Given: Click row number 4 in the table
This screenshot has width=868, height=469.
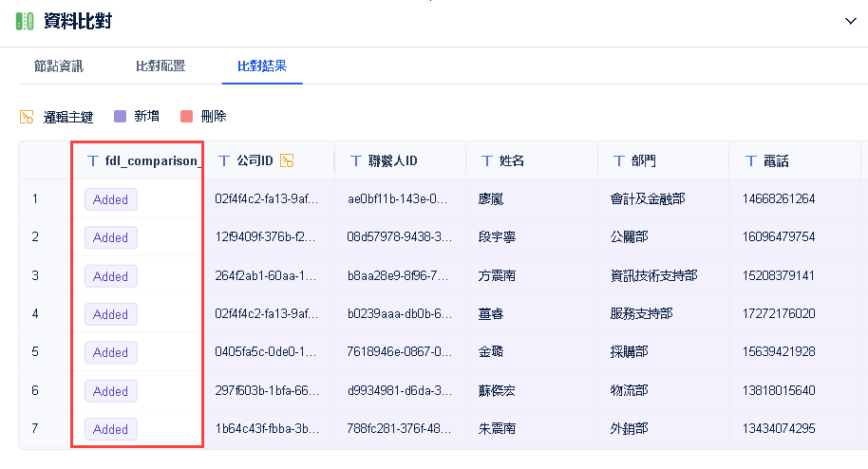Looking at the screenshot, I should pyautogui.click(x=35, y=314).
